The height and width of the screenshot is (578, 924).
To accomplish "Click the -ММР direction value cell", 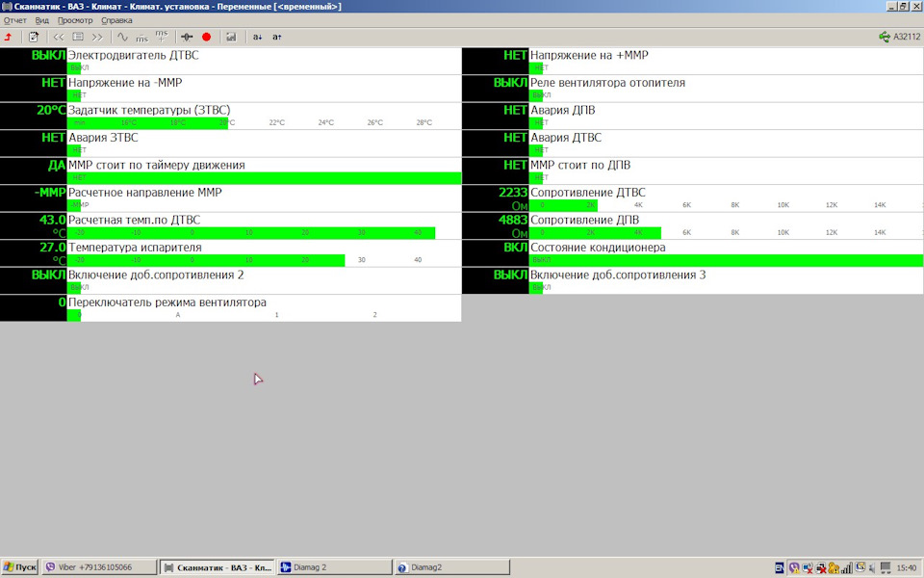I will [x=34, y=198].
